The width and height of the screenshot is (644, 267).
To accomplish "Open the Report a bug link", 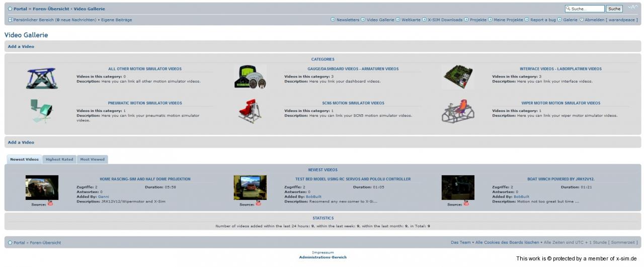I will (543, 20).
